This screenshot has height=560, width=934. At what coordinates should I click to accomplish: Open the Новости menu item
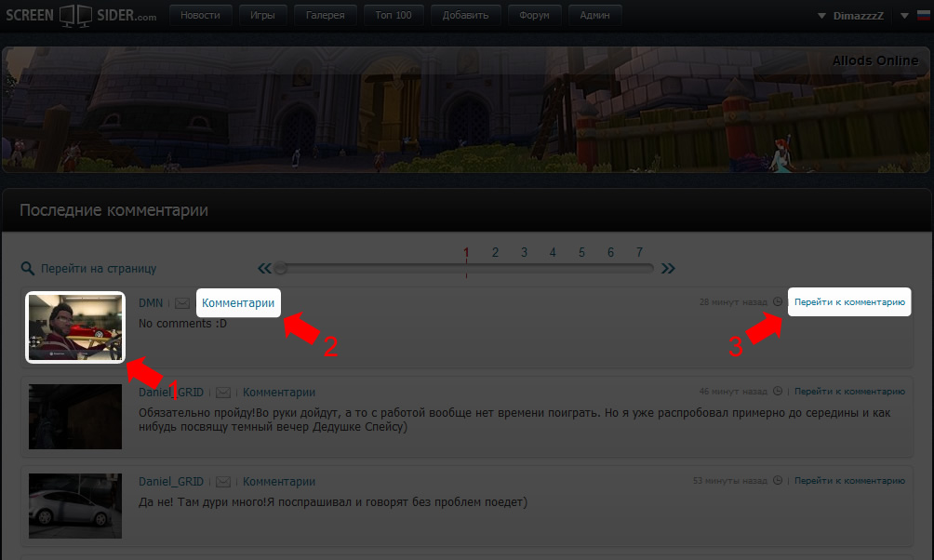coord(200,15)
